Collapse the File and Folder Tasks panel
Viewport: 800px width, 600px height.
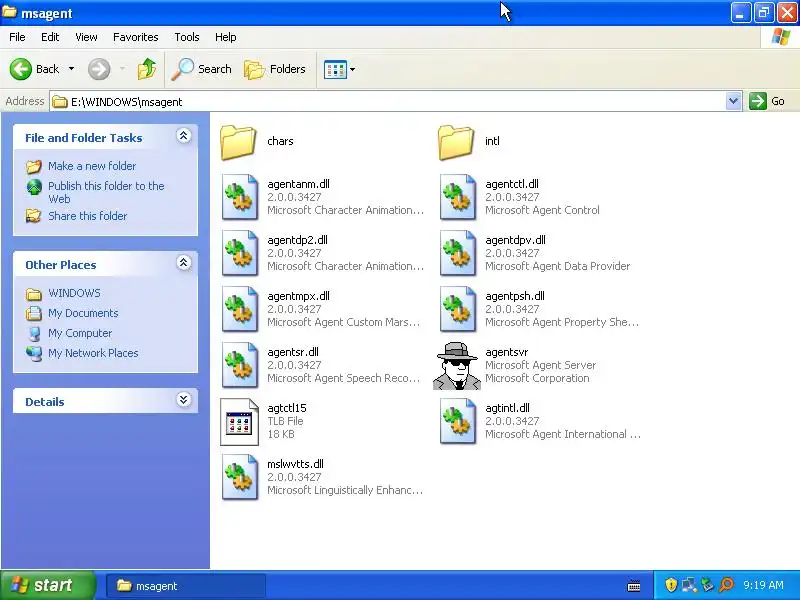pyautogui.click(x=184, y=136)
